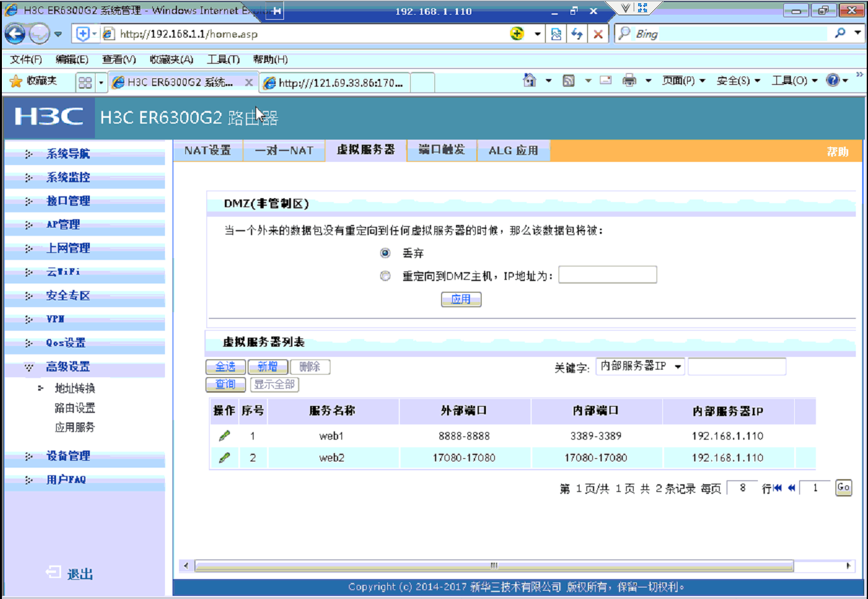Click the RSS feeds icon
This screenshot has width=868, height=599.
click(x=569, y=80)
